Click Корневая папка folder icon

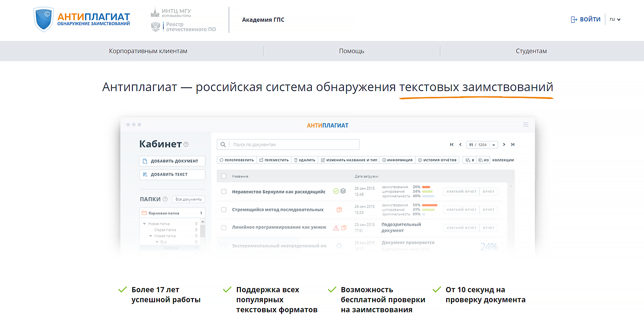[144, 213]
